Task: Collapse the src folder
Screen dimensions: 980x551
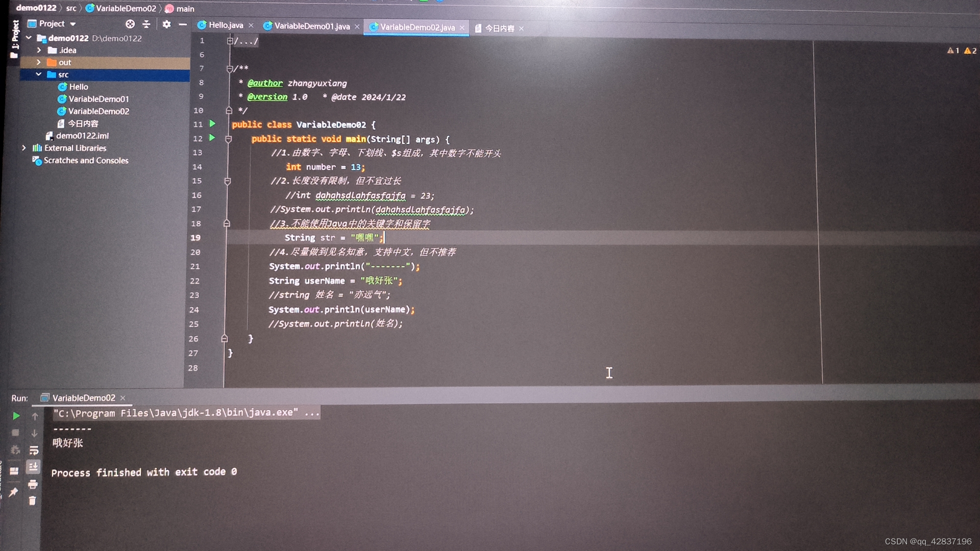Action: (x=39, y=74)
